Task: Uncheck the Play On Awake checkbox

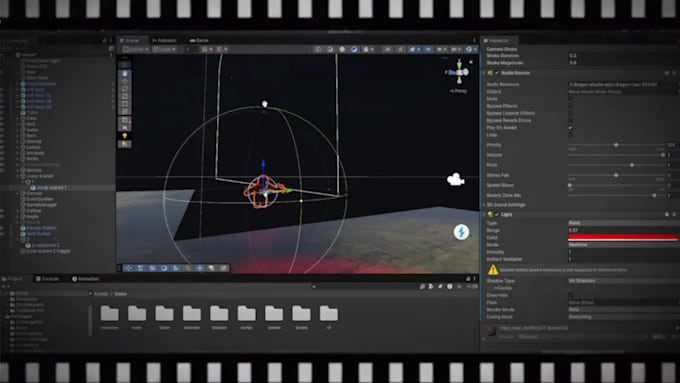Action: pos(571,128)
